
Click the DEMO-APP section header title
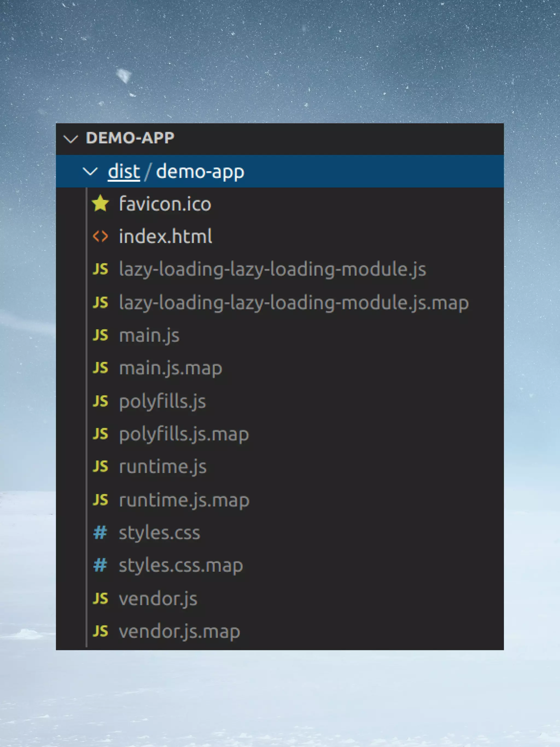[130, 138]
